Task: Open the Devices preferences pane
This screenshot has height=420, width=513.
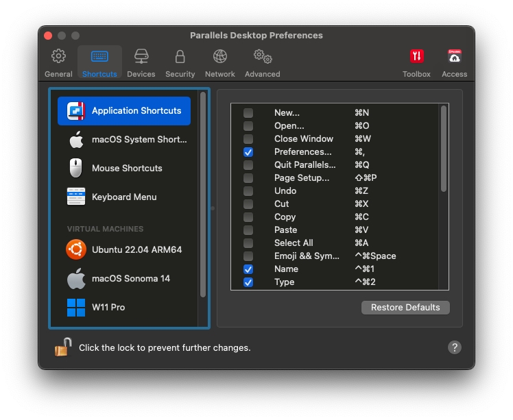Action: click(x=141, y=62)
